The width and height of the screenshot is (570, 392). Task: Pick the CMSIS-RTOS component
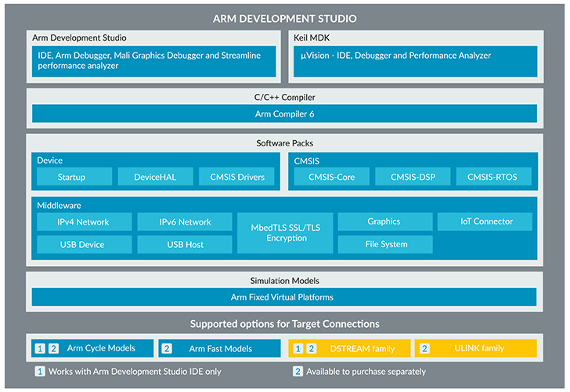[x=492, y=177]
